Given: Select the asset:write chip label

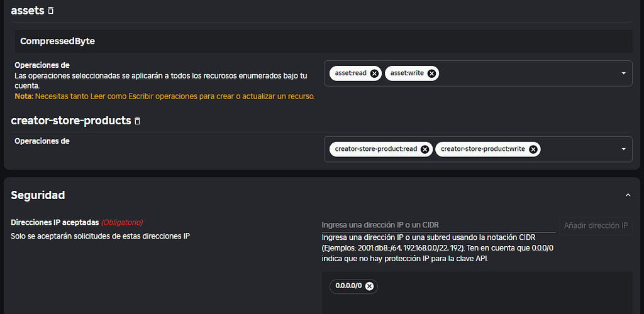Looking at the screenshot, I should pyautogui.click(x=407, y=73).
